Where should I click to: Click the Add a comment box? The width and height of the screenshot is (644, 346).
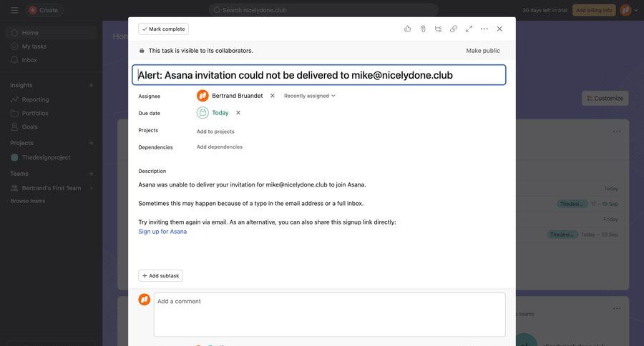tap(329, 315)
